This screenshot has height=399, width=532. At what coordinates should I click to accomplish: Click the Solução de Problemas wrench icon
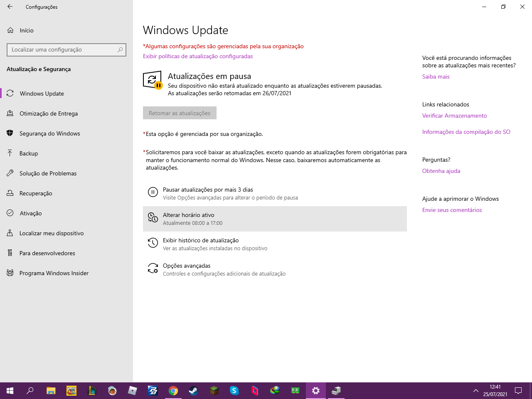click(x=10, y=173)
